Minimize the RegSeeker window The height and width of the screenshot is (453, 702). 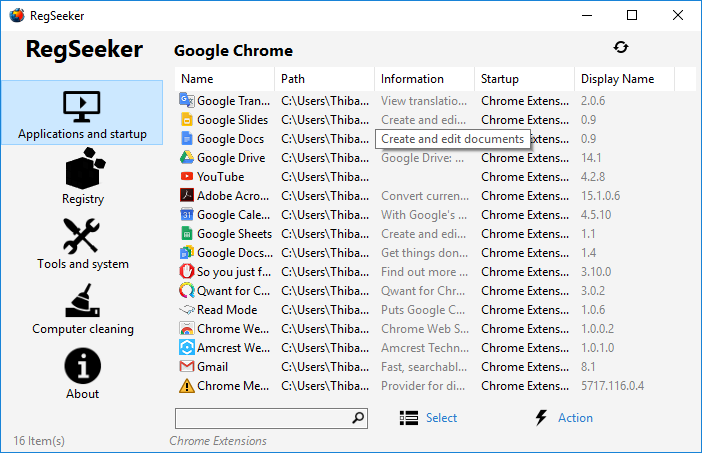tap(587, 15)
